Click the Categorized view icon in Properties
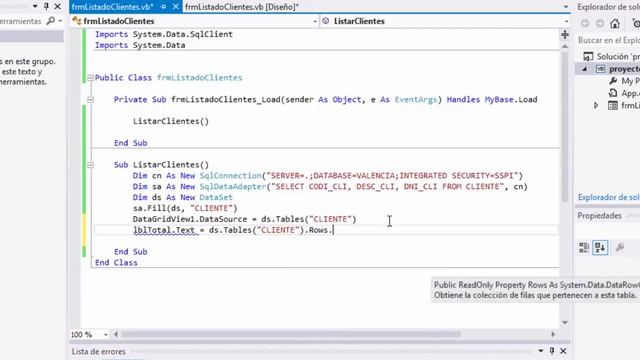 584,247
